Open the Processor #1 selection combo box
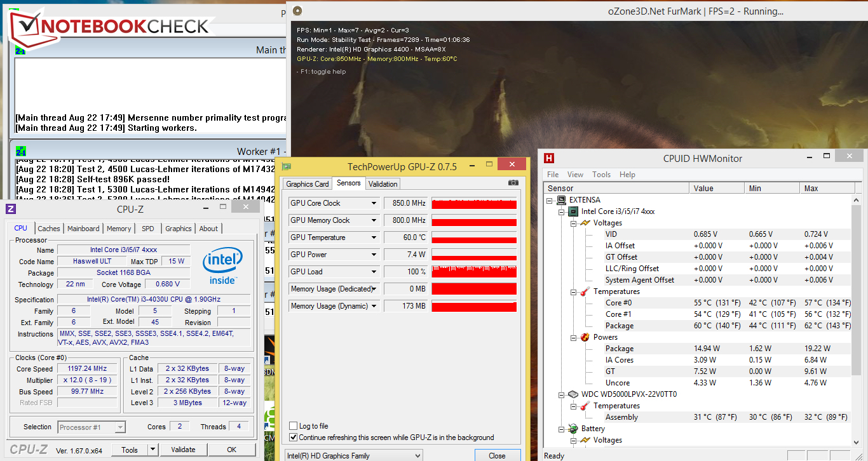 92,427
